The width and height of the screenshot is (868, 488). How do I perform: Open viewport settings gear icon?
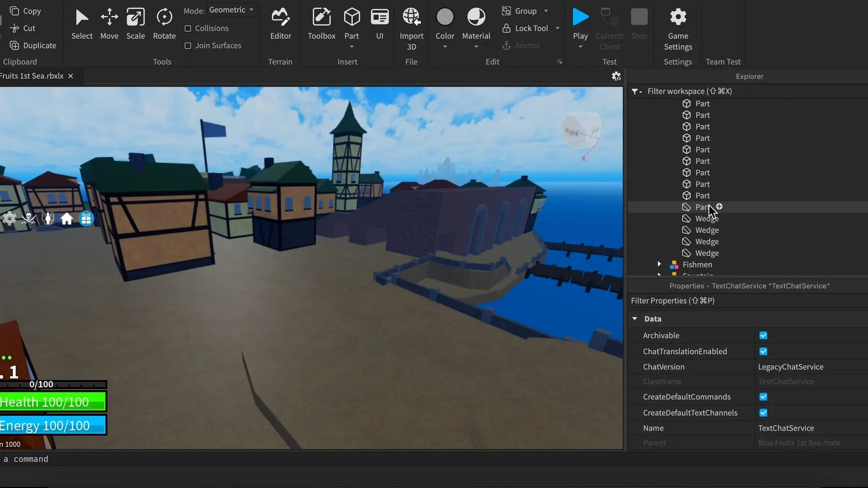click(x=616, y=76)
